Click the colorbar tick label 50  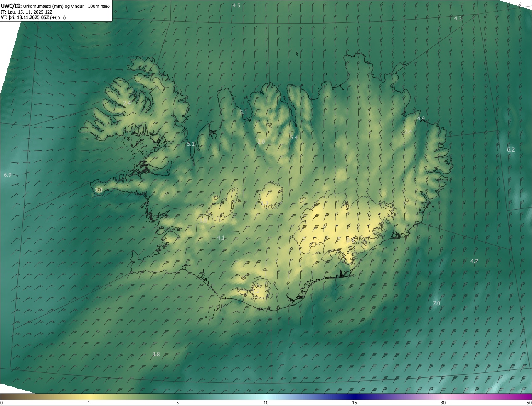click(x=529, y=403)
